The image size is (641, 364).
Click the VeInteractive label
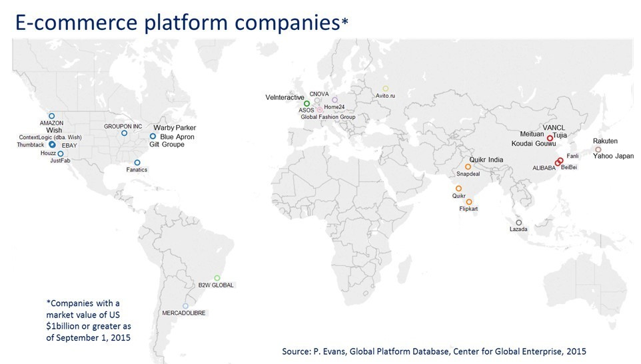tap(285, 98)
